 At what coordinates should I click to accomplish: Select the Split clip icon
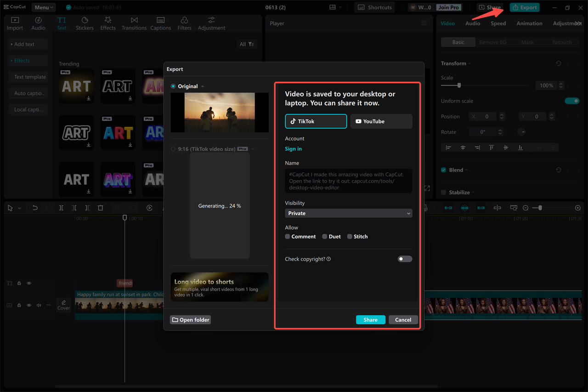[61, 208]
